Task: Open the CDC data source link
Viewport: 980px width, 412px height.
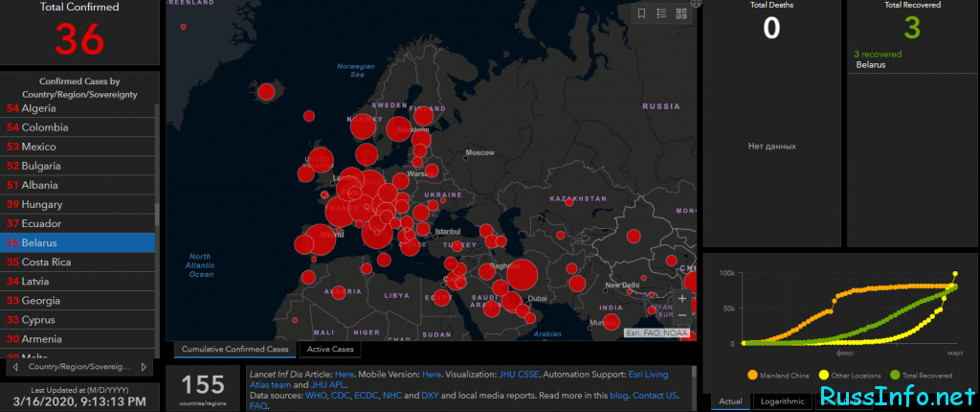Action: point(340,396)
